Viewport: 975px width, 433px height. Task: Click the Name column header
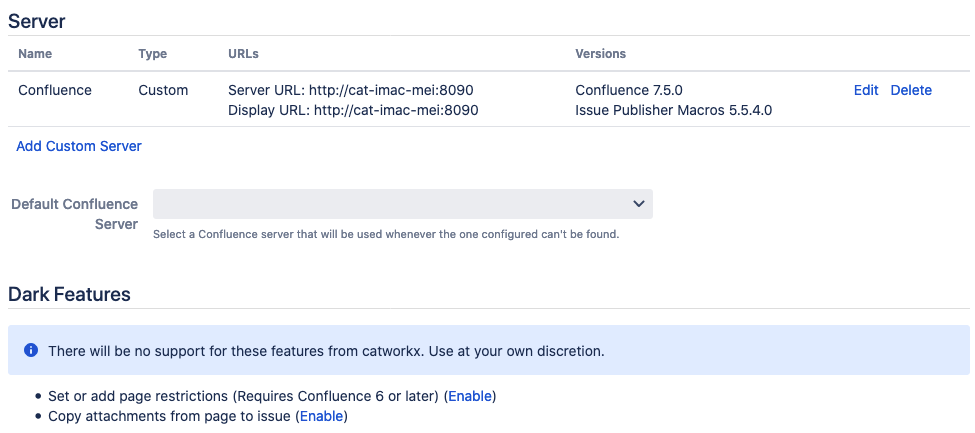[x=35, y=54]
